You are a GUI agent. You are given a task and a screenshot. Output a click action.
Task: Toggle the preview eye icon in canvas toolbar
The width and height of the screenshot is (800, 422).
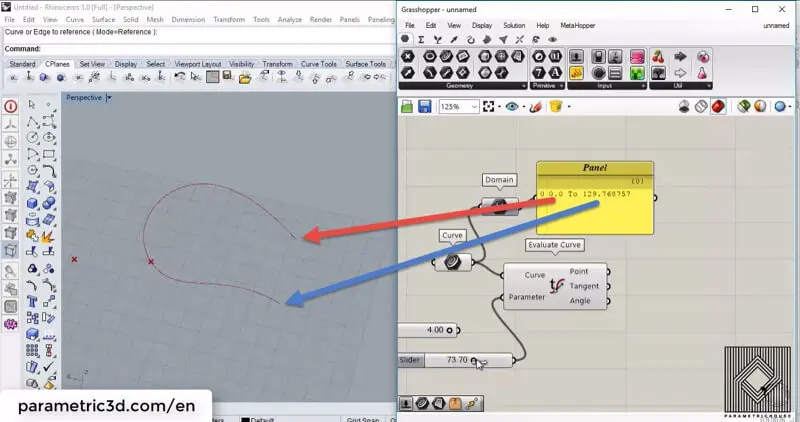coord(513,106)
